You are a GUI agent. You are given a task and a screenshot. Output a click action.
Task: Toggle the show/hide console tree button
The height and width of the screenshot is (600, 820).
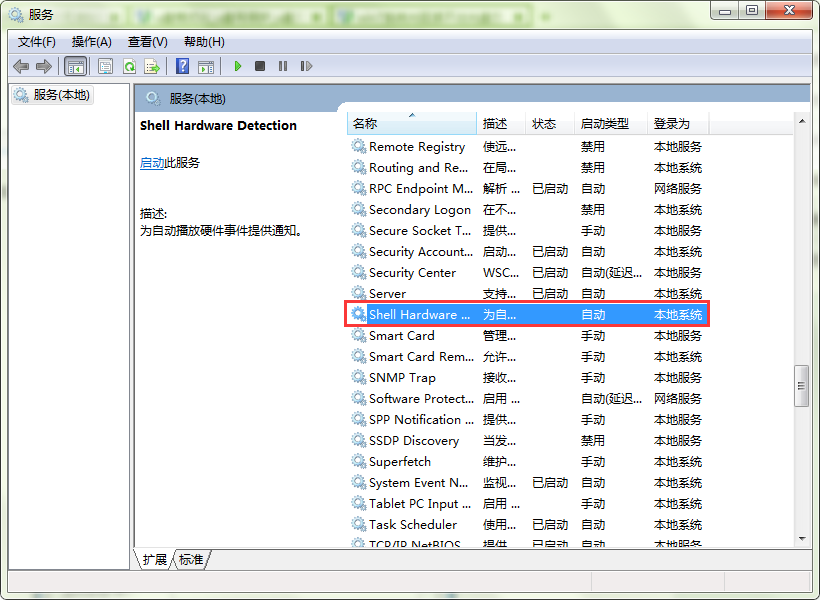click(x=75, y=66)
